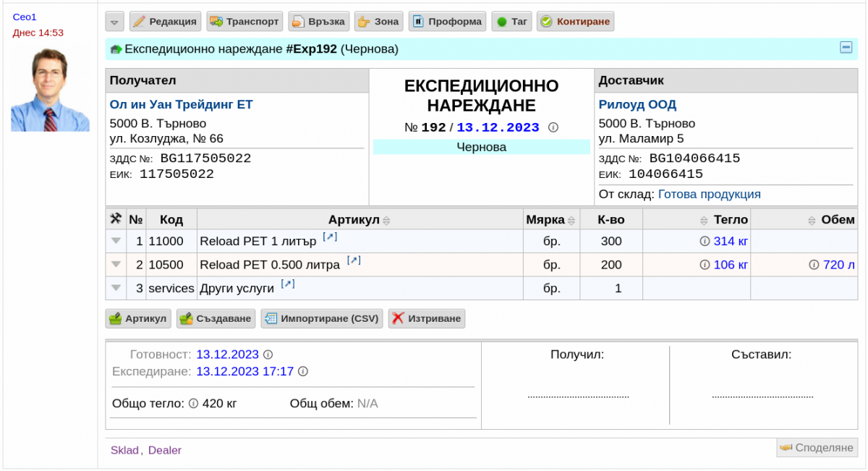This screenshot has width=868, height=471.
Task: Open external link icon for Други услуги
Action: click(x=288, y=284)
